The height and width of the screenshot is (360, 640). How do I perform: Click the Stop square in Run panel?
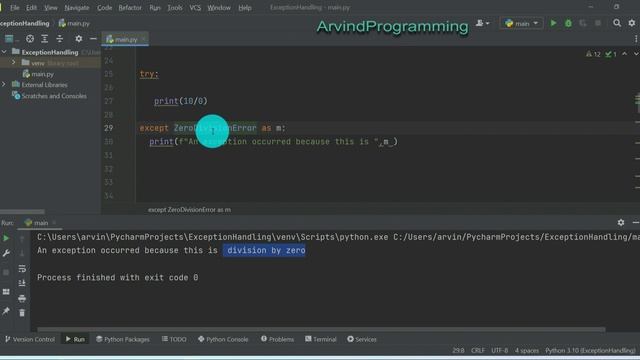tap(6, 272)
